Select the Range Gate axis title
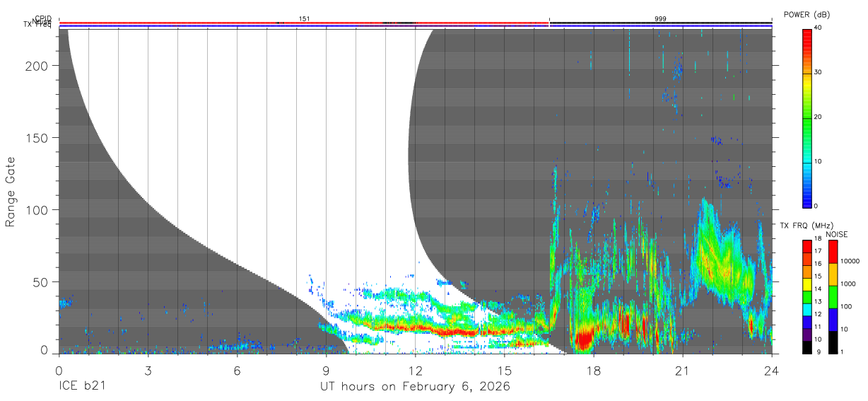868x401 pixels. [x=11, y=192]
